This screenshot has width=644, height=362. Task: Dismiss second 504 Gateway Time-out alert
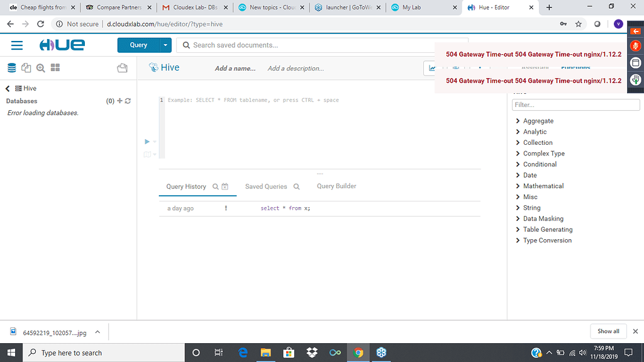[x=533, y=81]
